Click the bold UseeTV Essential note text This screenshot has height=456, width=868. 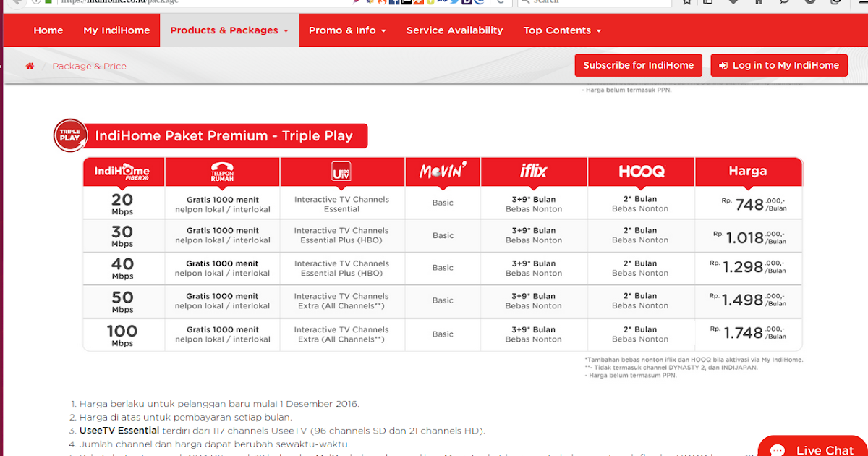tap(119, 431)
